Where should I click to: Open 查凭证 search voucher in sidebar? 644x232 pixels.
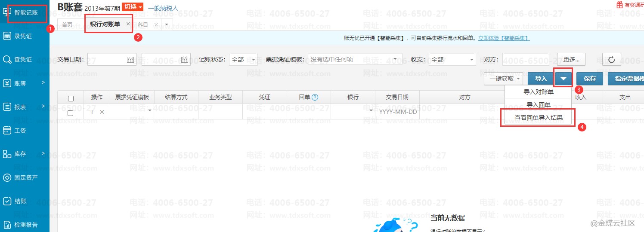pos(7,59)
